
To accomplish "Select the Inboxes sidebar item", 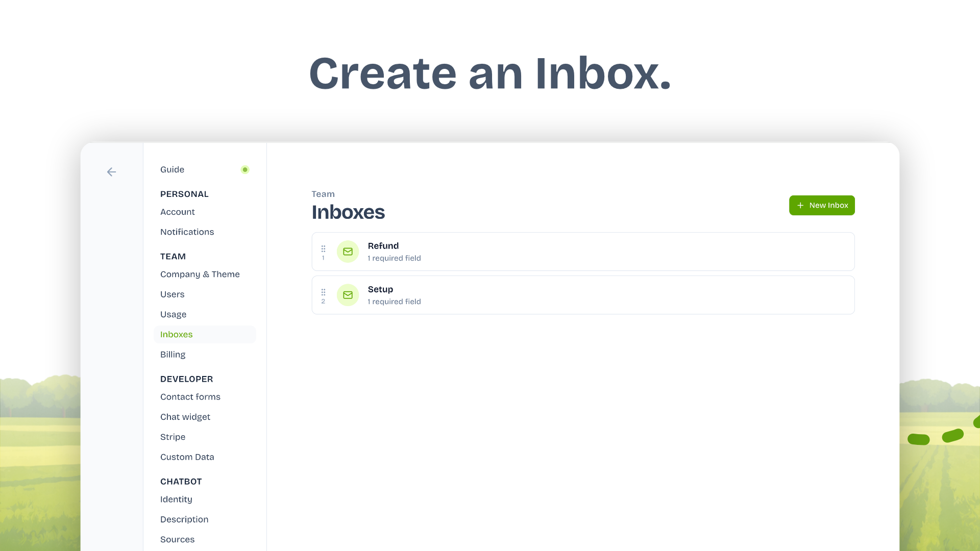I will (176, 334).
